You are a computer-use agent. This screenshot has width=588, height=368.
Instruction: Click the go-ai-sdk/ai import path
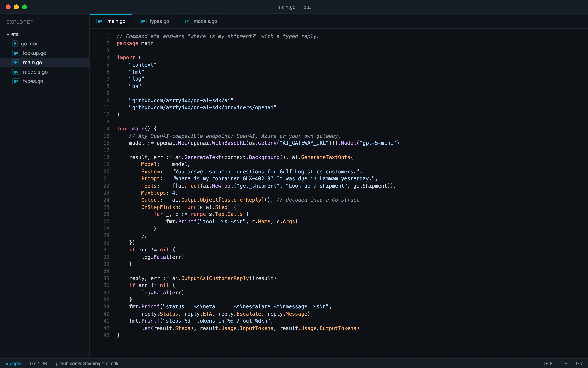(x=181, y=101)
